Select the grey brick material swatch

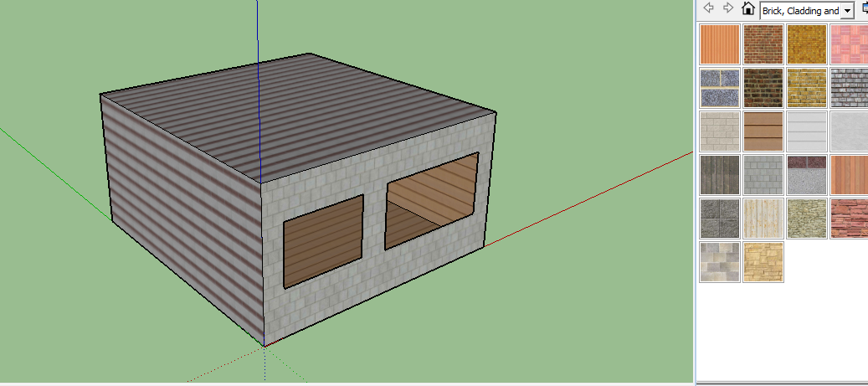[x=850, y=88]
